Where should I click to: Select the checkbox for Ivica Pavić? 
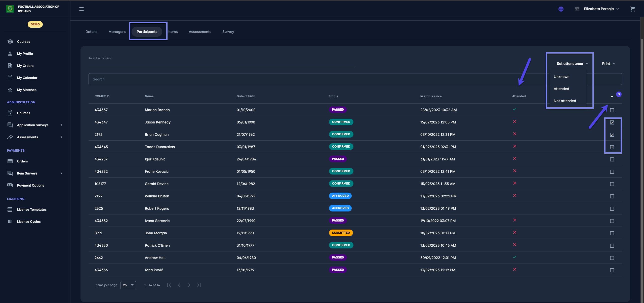pos(612,270)
